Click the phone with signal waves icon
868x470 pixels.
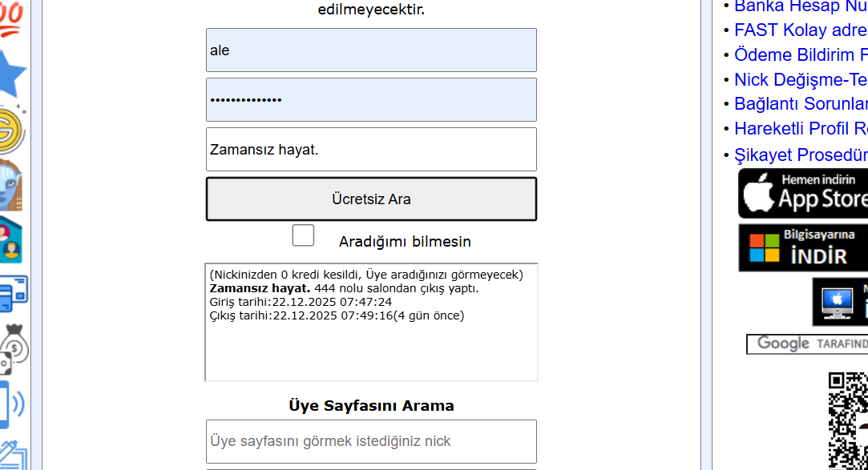[x=12, y=404]
